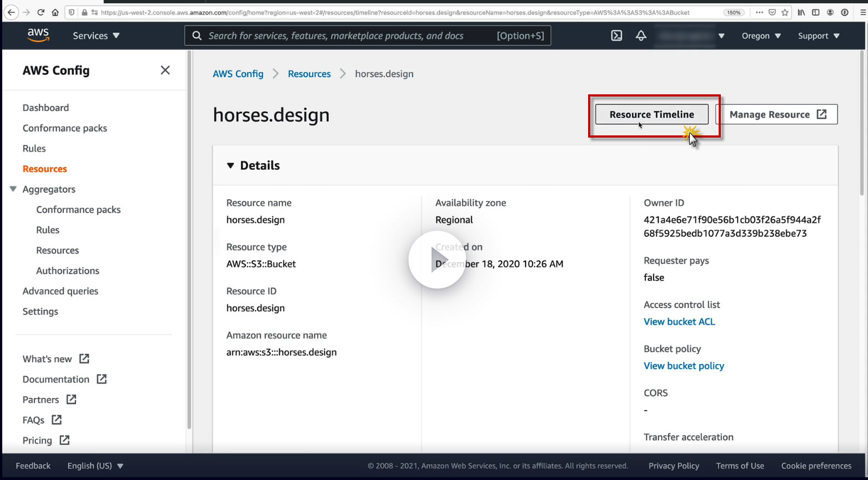Open the FAQs external link
This screenshot has width=868, height=480.
42,420
